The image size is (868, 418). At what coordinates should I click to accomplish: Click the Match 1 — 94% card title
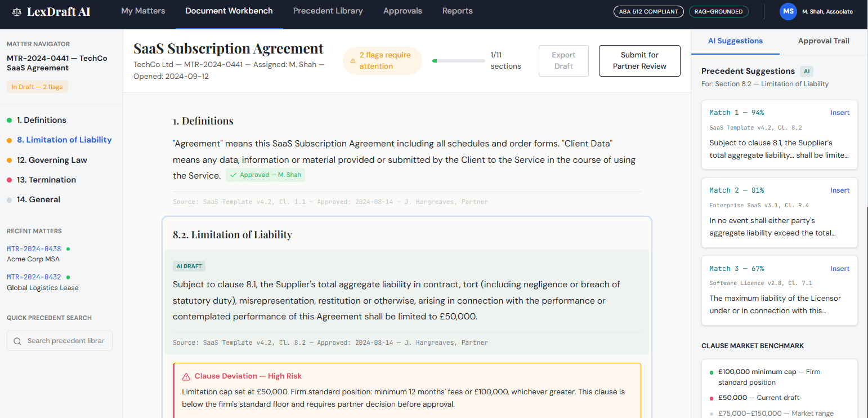[737, 113]
